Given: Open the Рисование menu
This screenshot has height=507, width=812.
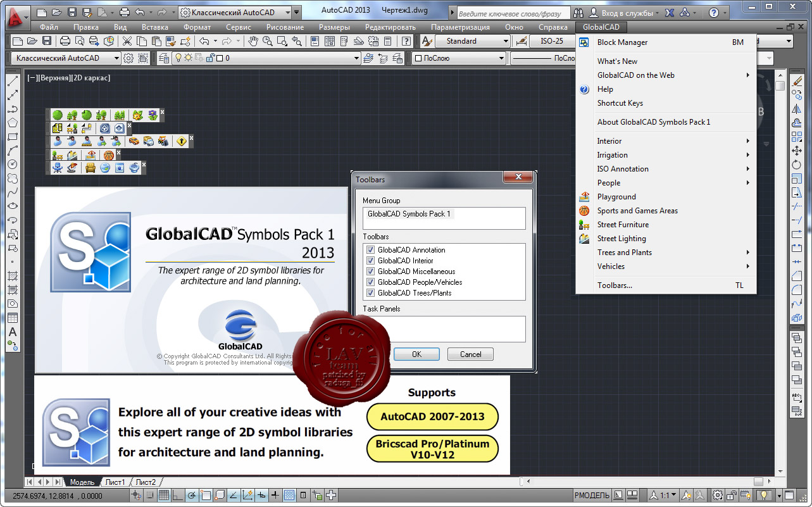Looking at the screenshot, I should pyautogui.click(x=285, y=27).
